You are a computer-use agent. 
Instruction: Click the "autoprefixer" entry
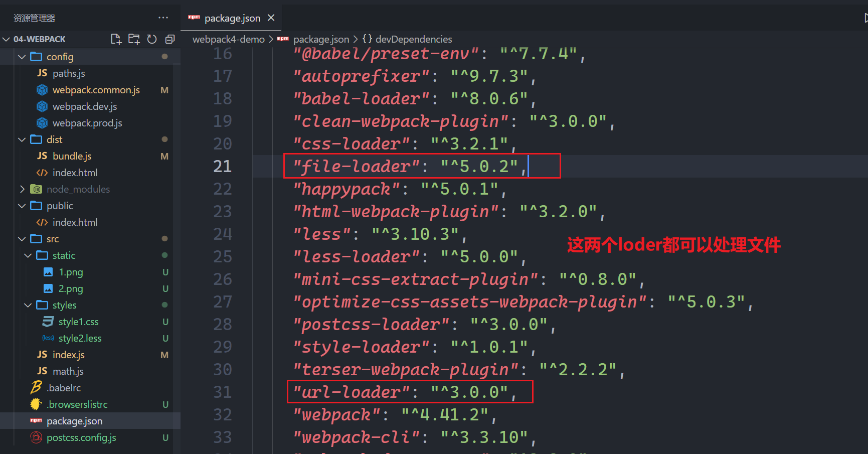(362, 76)
